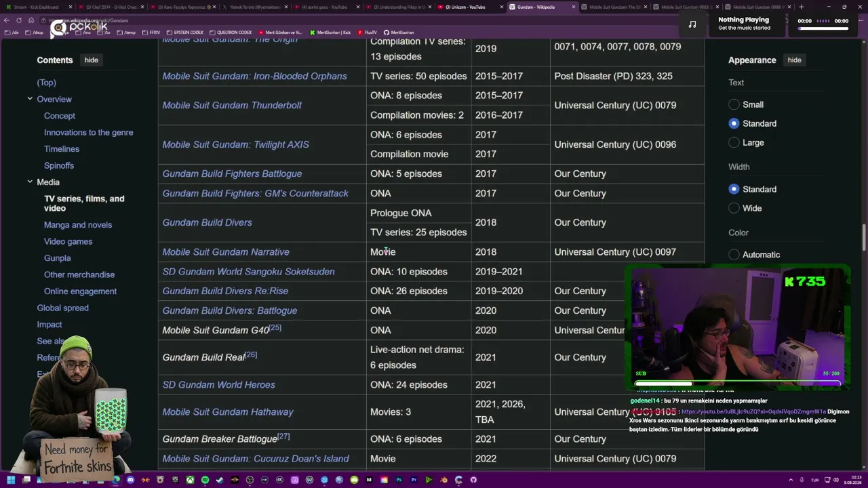Click the music note icon in player widget

click(x=692, y=24)
